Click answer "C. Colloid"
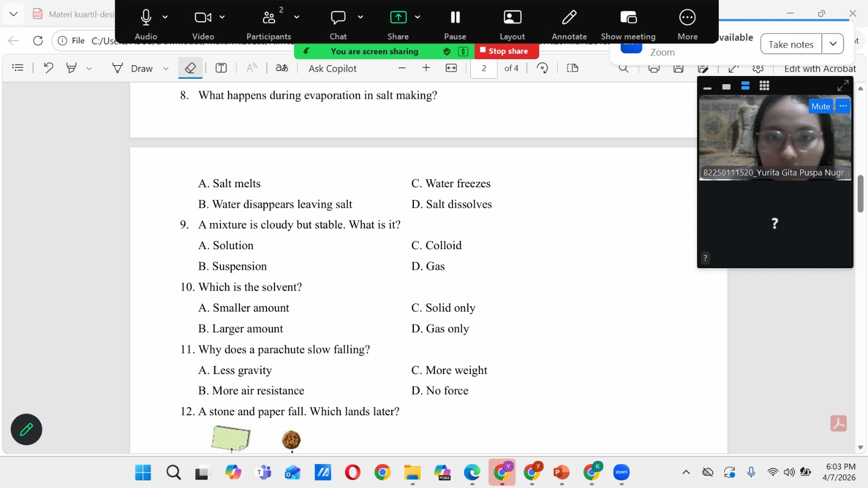 436,245
